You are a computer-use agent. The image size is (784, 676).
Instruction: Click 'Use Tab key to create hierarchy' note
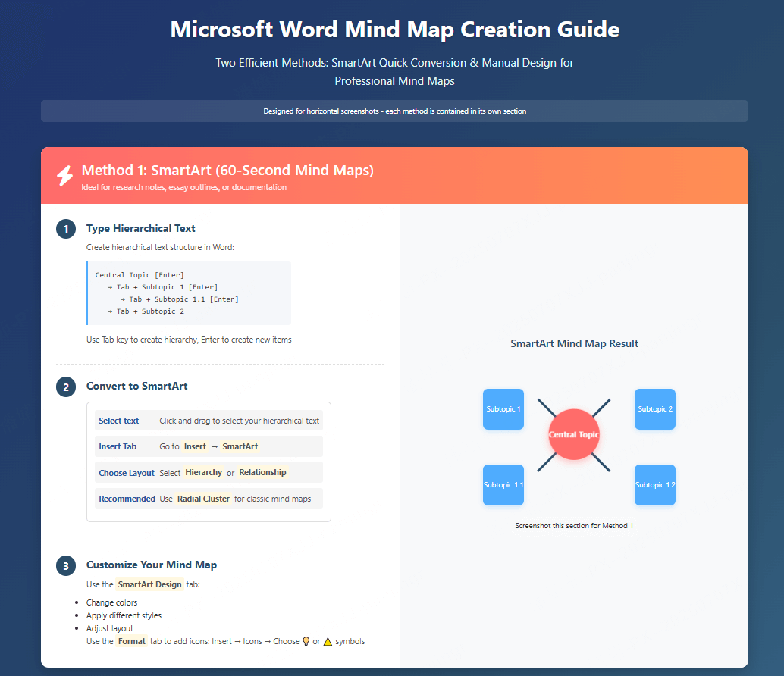tap(189, 340)
